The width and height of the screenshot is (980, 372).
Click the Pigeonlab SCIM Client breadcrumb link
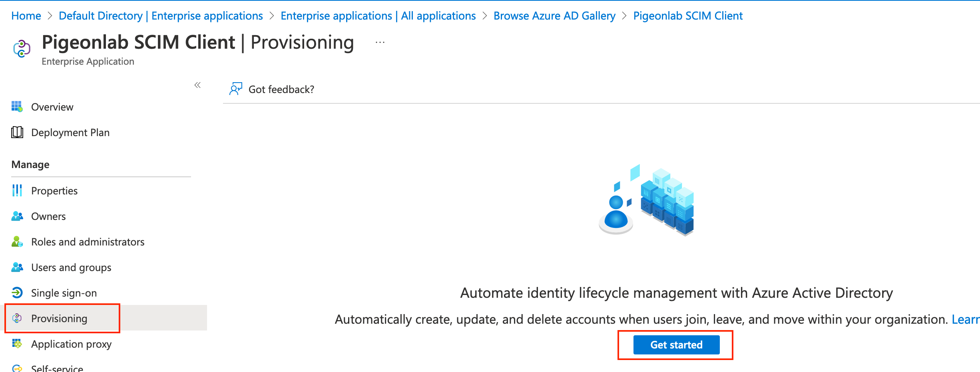tap(688, 16)
